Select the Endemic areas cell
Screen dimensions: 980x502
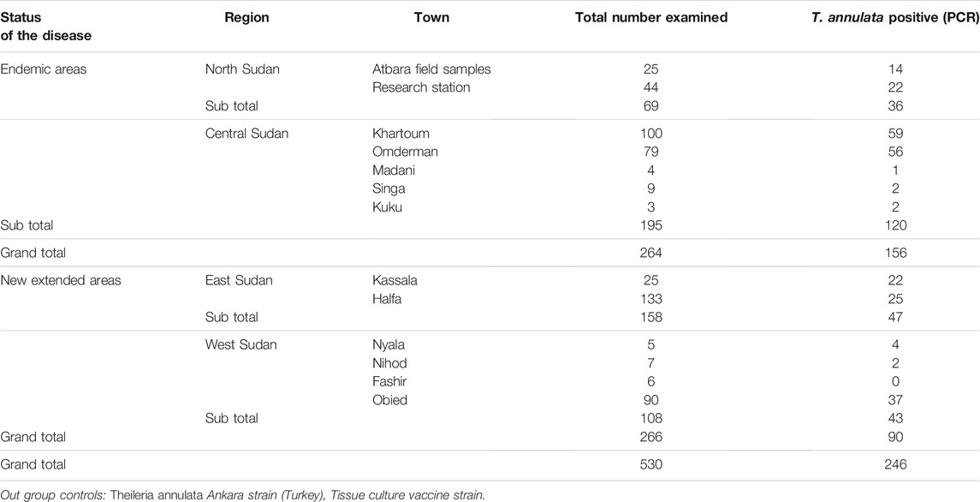coord(43,69)
